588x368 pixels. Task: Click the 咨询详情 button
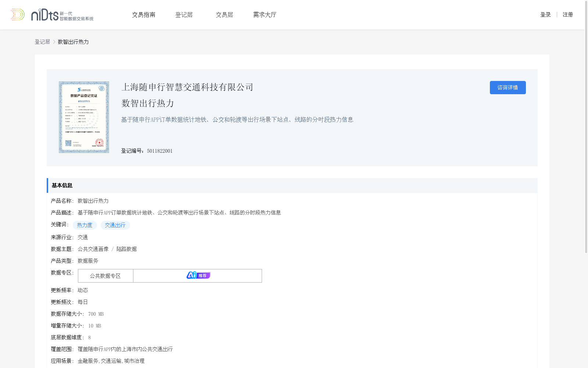click(x=508, y=88)
